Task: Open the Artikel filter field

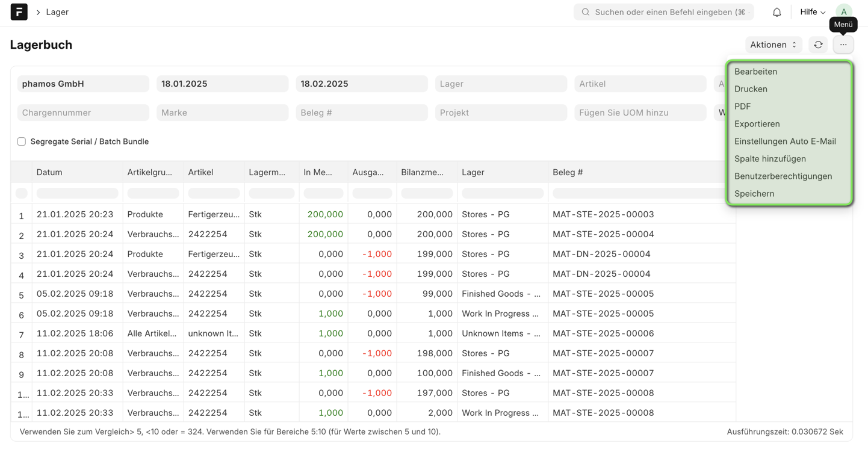Action: click(x=640, y=84)
